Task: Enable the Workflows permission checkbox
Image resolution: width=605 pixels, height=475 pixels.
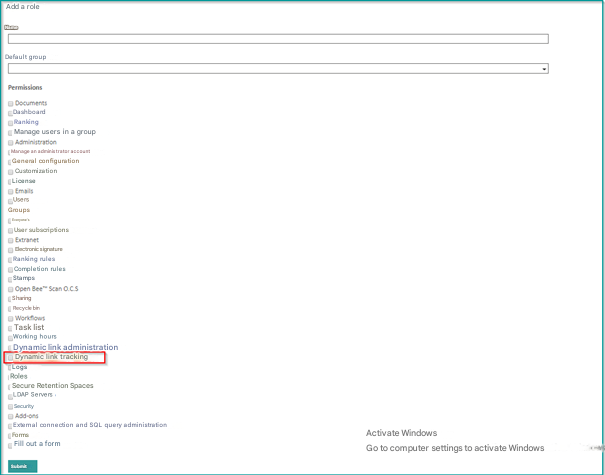Action: (10, 319)
